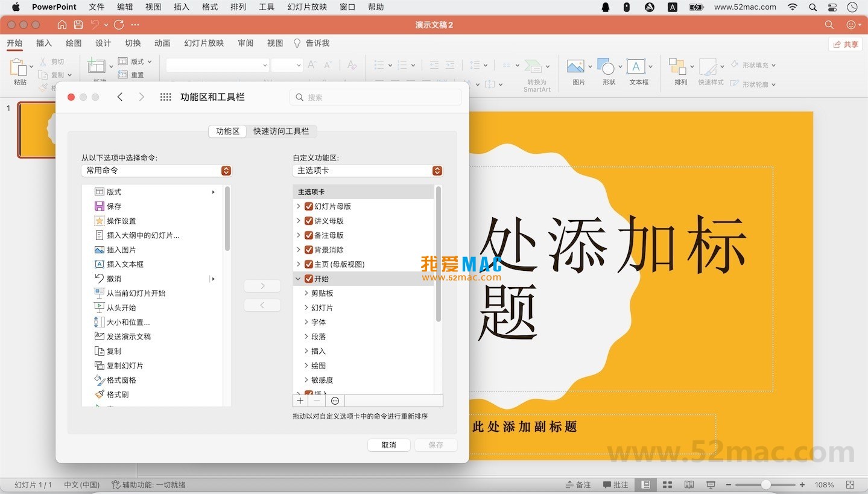
Task: Open the 文件 menu in menu bar
Action: [x=97, y=7]
